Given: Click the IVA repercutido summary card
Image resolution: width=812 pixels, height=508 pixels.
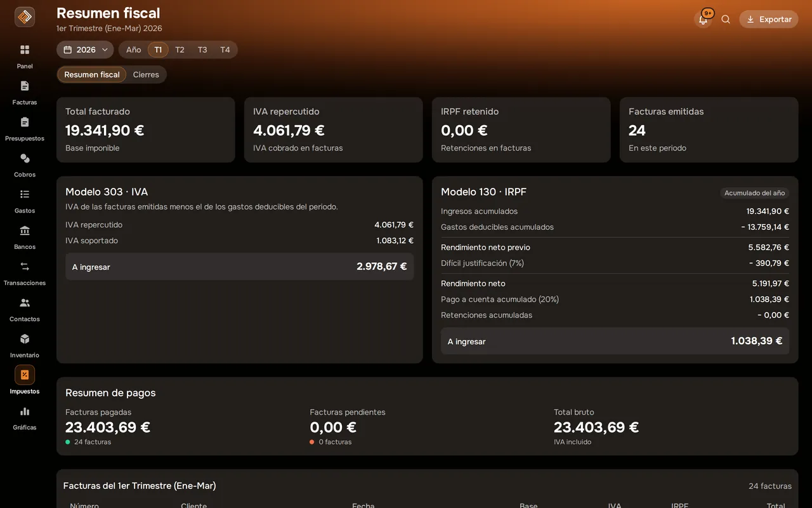Looking at the screenshot, I should coord(334,130).
